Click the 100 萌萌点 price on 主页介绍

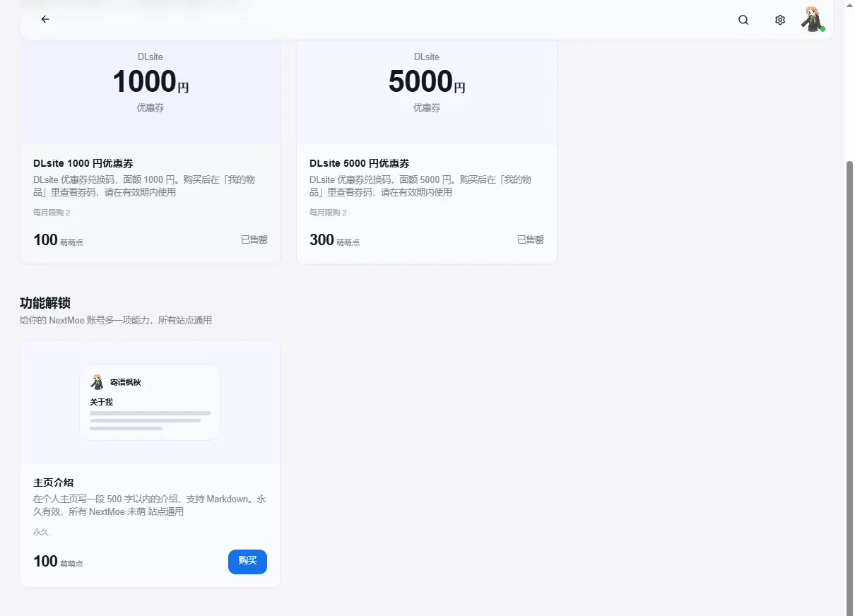click(58, 562)
